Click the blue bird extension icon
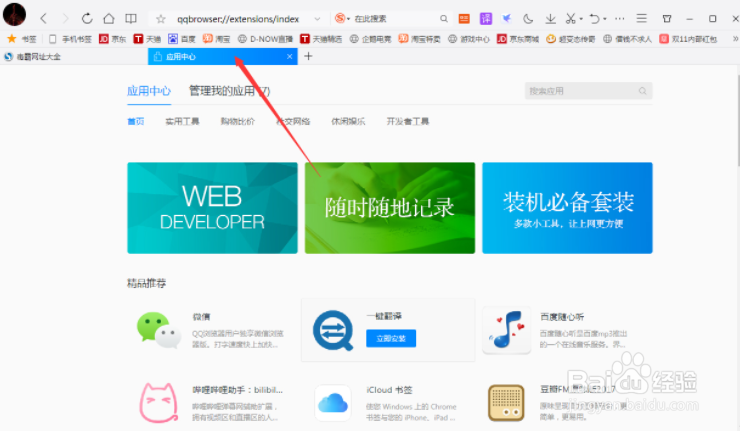The height and width of the screenshot is (431, 740). point(506,18)
